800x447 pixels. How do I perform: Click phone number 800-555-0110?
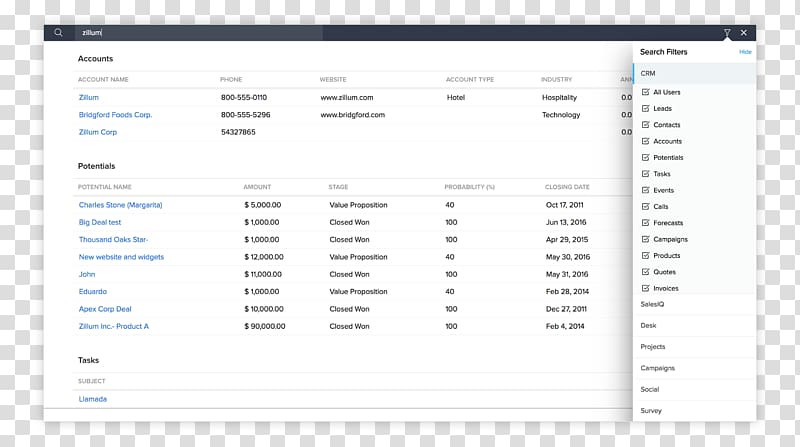244,97
